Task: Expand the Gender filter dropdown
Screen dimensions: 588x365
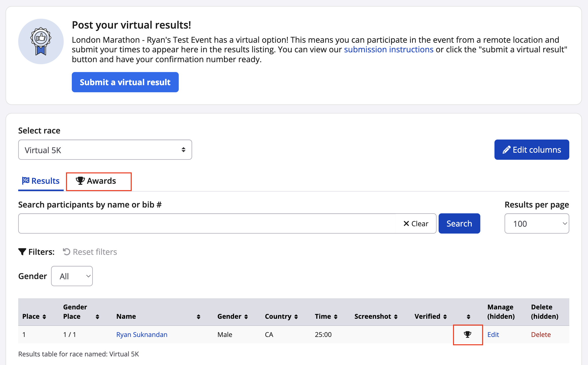Action: 72,276
